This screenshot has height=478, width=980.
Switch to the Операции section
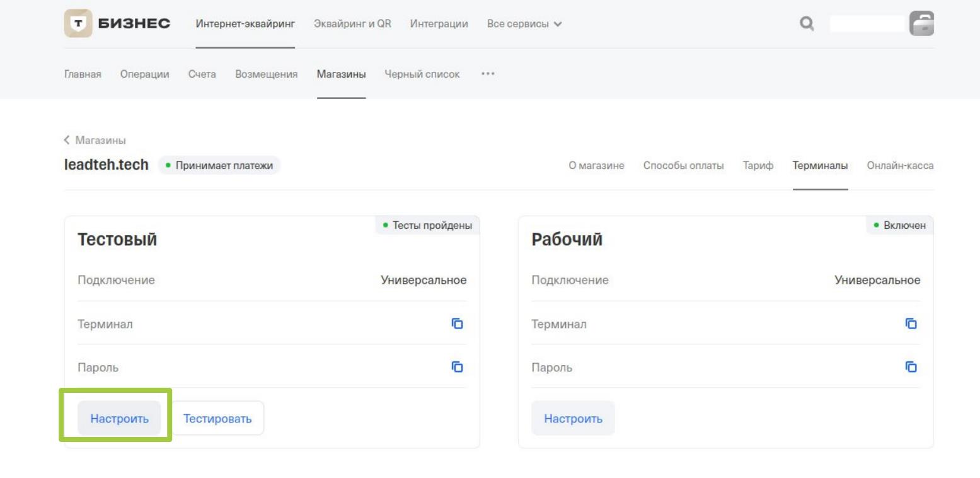tap(145, 74)
